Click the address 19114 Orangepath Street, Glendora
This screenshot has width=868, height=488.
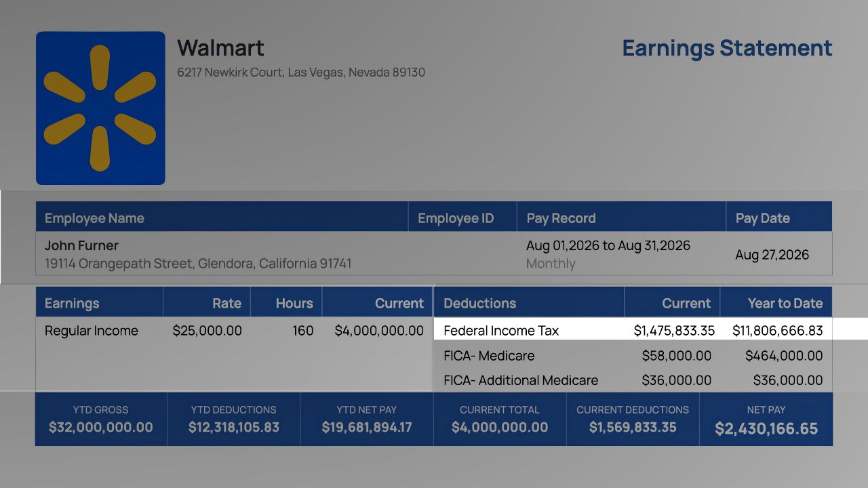pyautogui.click(x=198, y=263)
